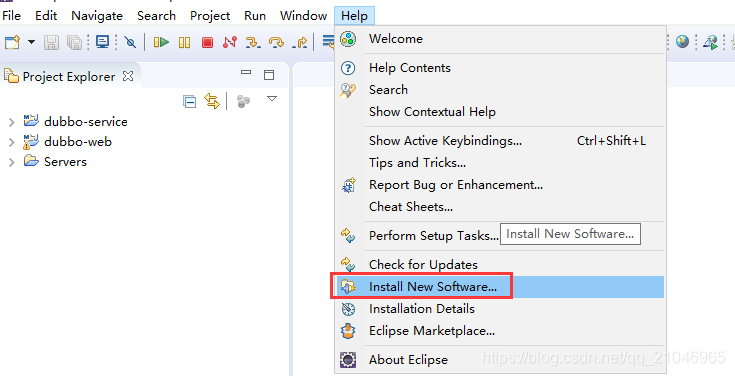Image resolution: width=735 pixels, height=376 pixels.
Task: Choose Installation Details
Action: click(x=500, y=309)
